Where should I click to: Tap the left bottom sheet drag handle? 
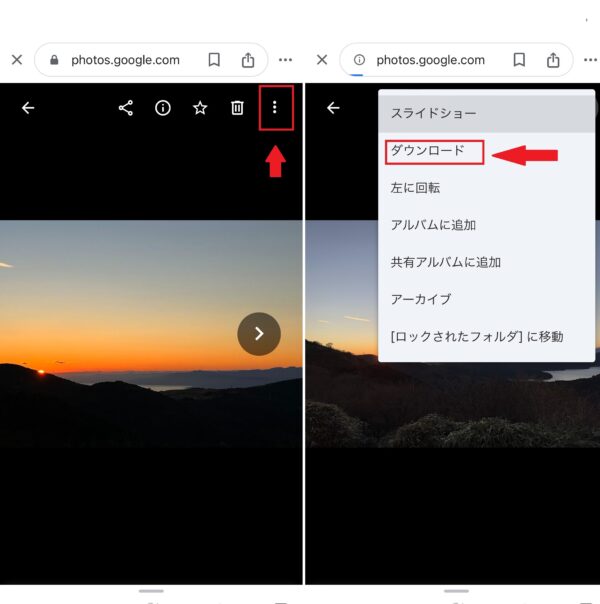coord(151,591)
